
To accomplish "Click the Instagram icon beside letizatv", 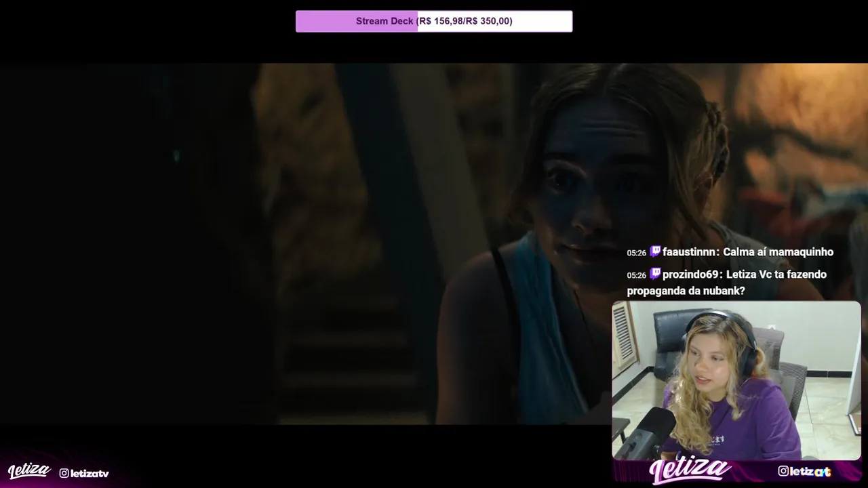I will pyautogui.click(x=64, y=473).
